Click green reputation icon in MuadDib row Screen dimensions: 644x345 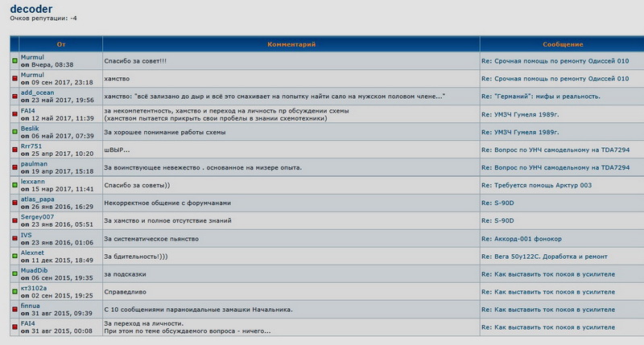point(14,273)
